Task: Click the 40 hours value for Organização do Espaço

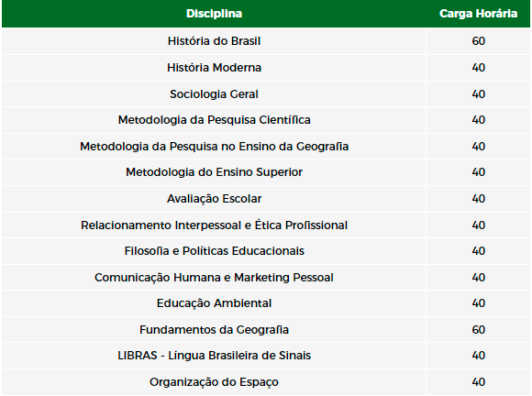Action: click(x=479, y=381)
